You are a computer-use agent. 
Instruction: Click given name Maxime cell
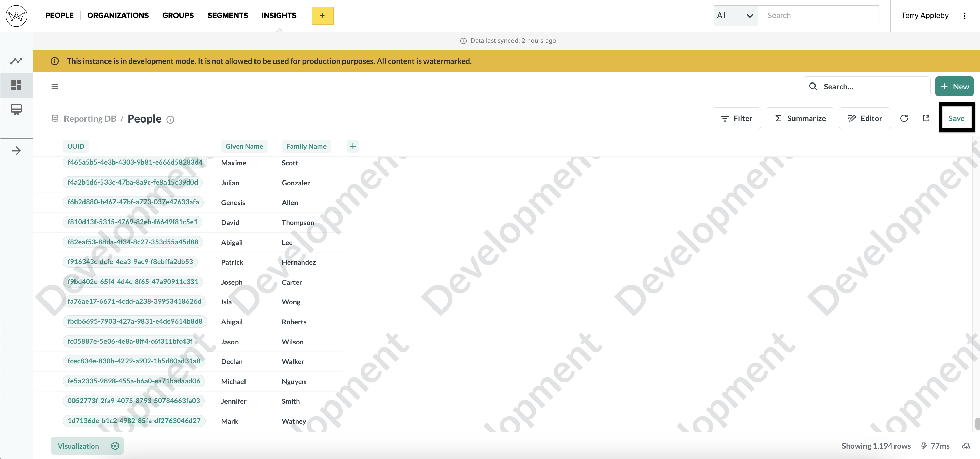coord(233,163)
